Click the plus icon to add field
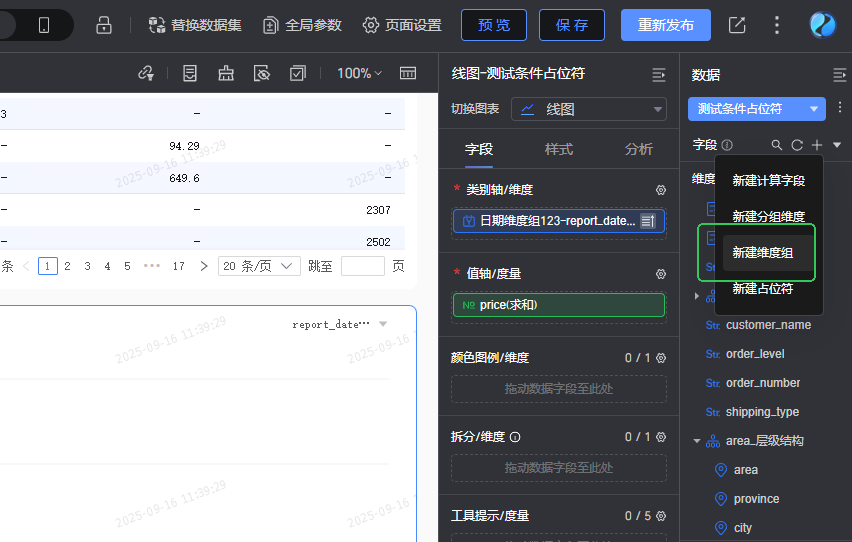The height and width of the screenshot is (542, 852). point(817,145)
